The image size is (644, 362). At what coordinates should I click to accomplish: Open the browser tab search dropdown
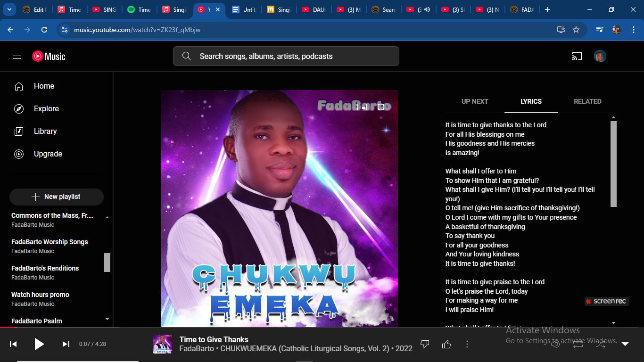pos(9,9)
